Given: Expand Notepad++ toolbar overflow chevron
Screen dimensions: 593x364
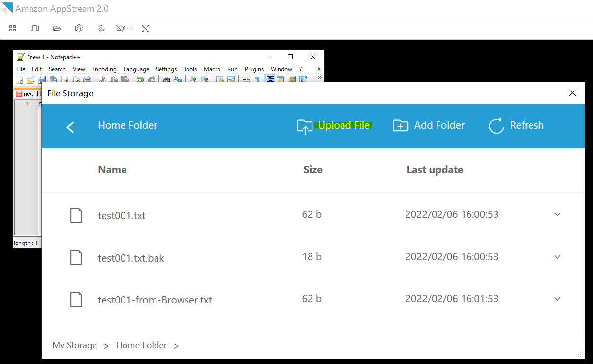Looking at the screenshot, I should (x=320, y=77).
